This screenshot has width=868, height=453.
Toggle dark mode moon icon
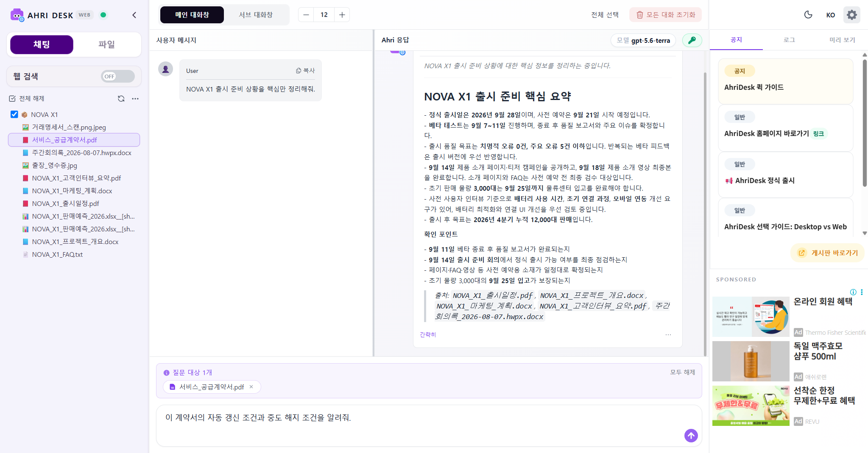tap(808, 15)
